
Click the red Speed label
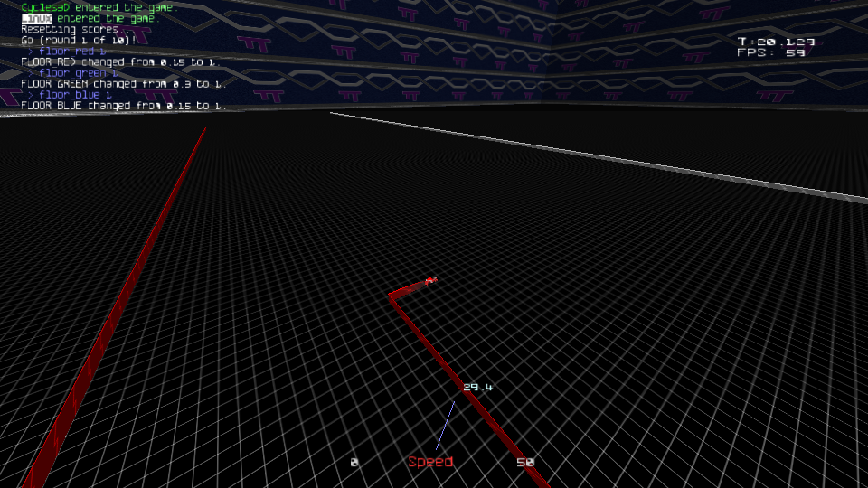[x=430, y=462]
